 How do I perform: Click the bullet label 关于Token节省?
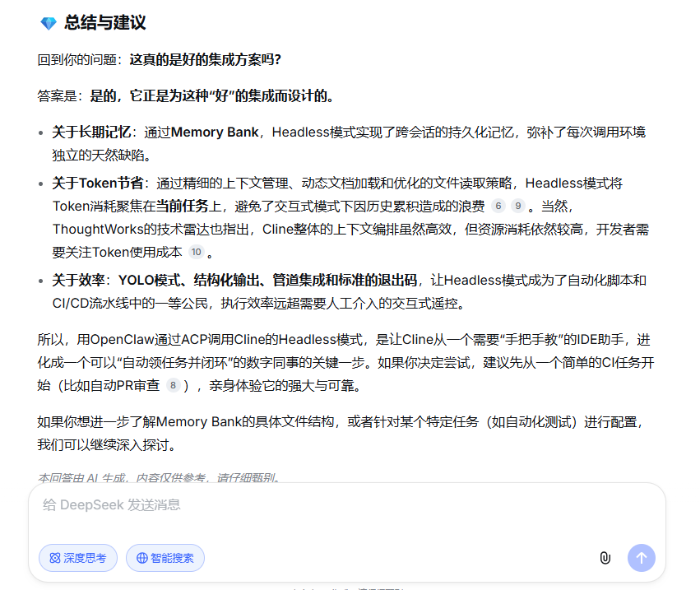(x=98, y=184)
